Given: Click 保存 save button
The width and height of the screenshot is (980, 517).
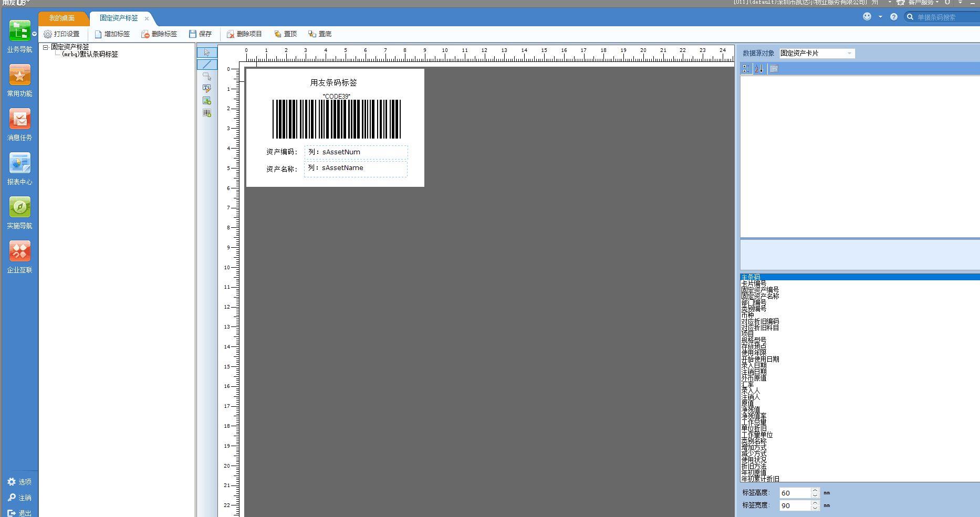Looking at the screenshot, I should (x=201, y=34).
